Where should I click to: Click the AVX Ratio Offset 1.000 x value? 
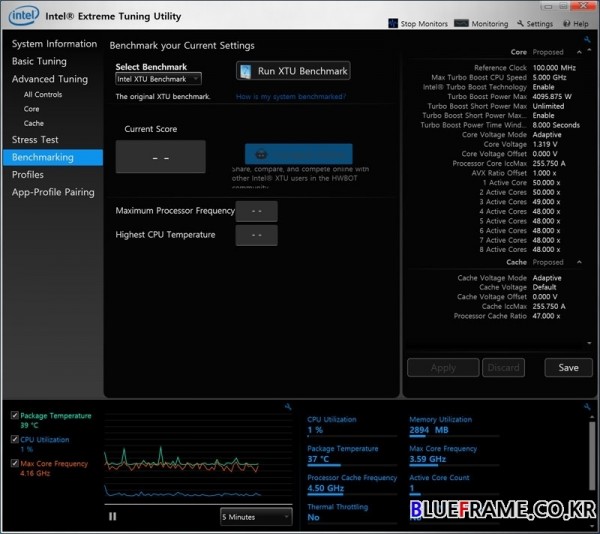click(x=545, y=173)
